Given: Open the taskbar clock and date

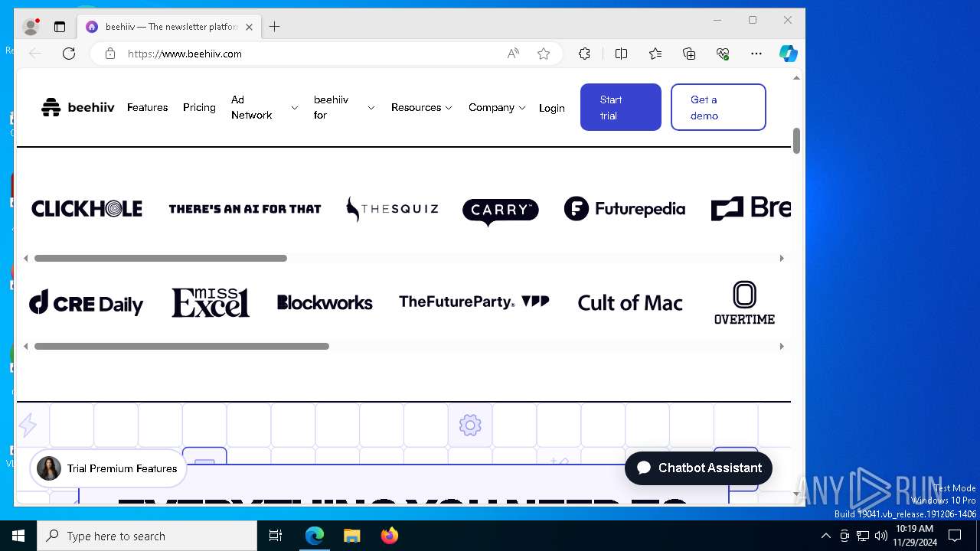Looking at the screenshot, I should point(914,536).
